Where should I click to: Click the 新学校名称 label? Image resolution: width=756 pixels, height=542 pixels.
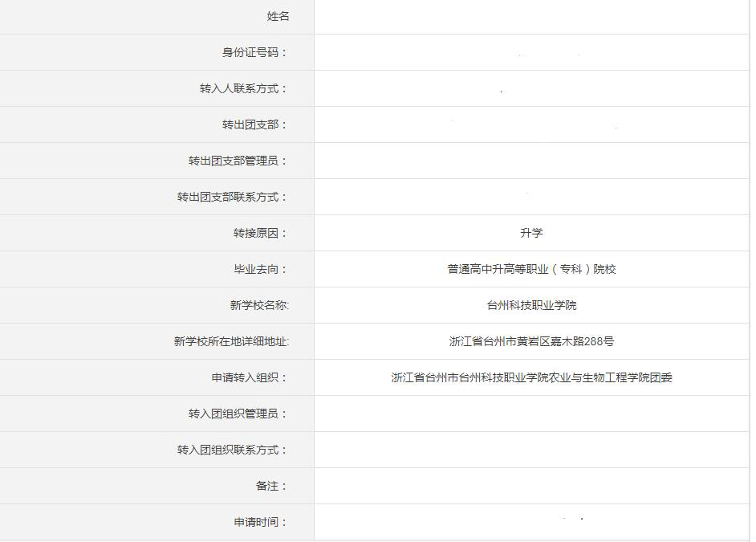[258, 305]
